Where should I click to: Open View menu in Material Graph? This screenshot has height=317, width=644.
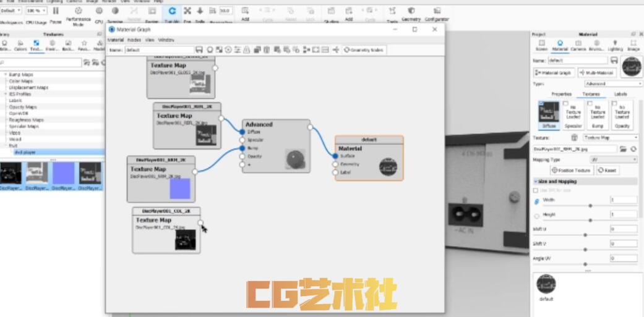tap(150, 40)
